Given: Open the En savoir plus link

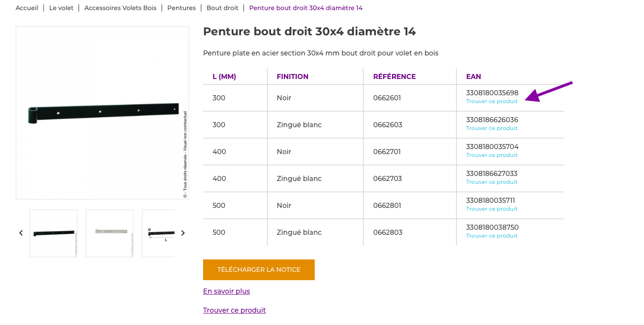Looking at the screenshot, I should [x=226, y=291].
